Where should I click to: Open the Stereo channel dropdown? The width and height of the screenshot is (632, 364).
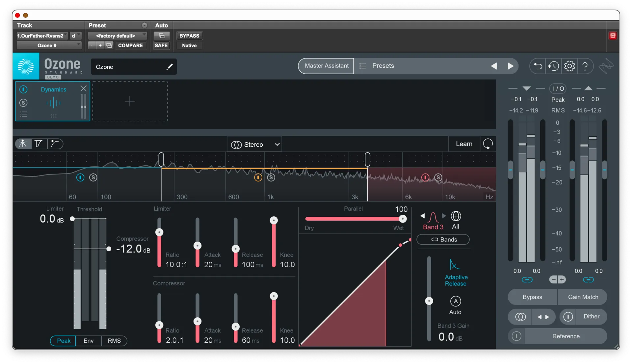click(254, 144)
